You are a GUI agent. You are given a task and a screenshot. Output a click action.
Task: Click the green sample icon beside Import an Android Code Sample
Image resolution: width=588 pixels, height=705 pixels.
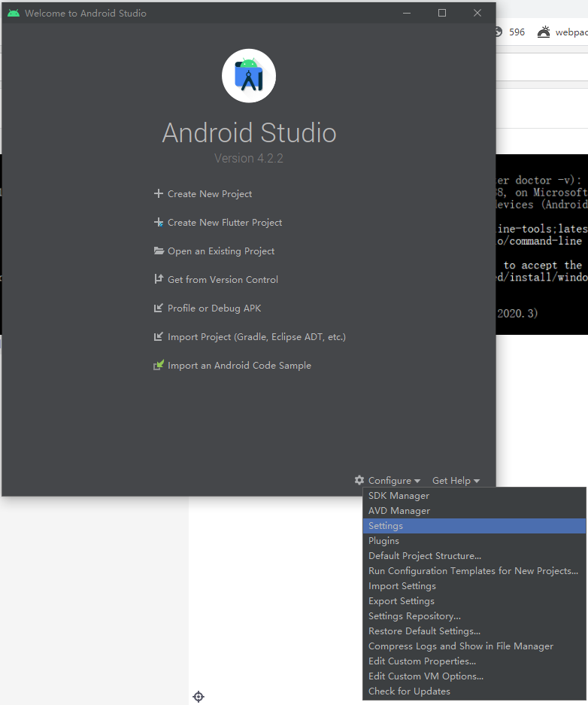(158, 365)
